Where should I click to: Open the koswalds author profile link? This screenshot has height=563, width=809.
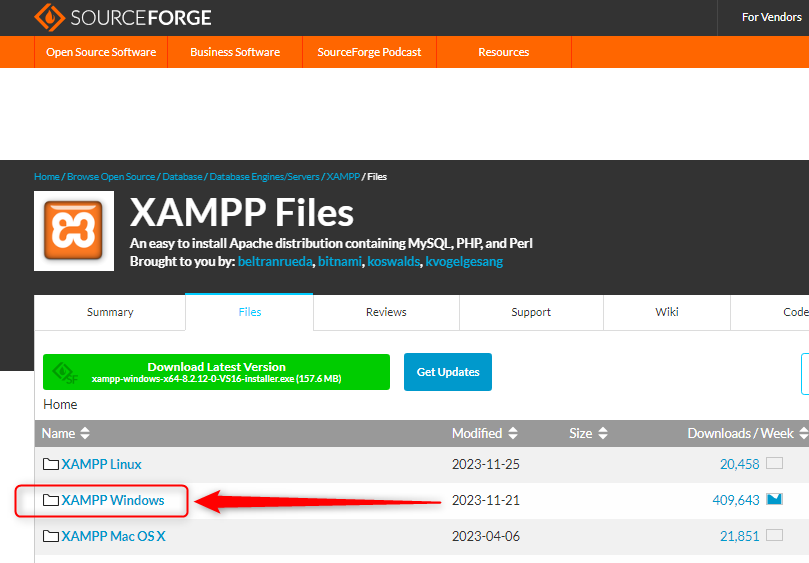[394, 262]
